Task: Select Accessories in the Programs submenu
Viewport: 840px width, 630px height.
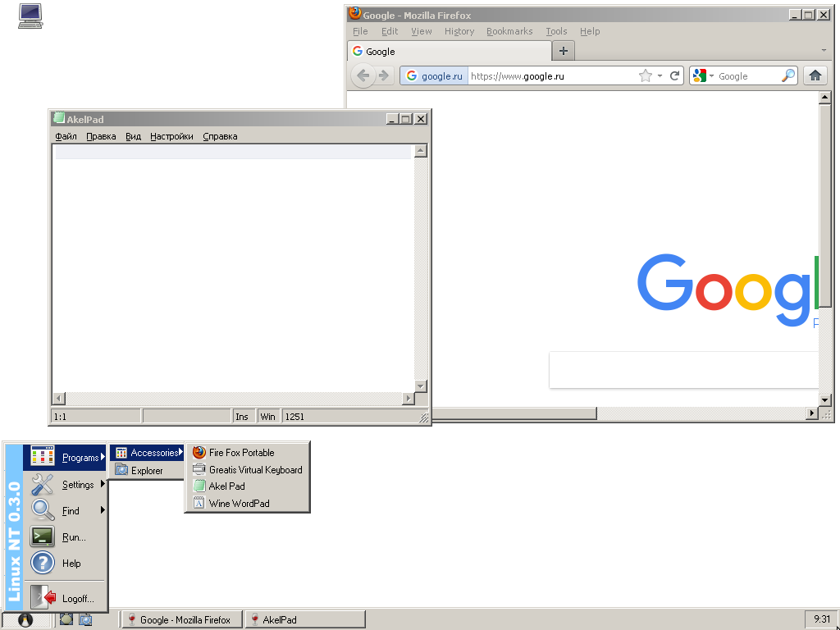Action: [x=147, y=453]
